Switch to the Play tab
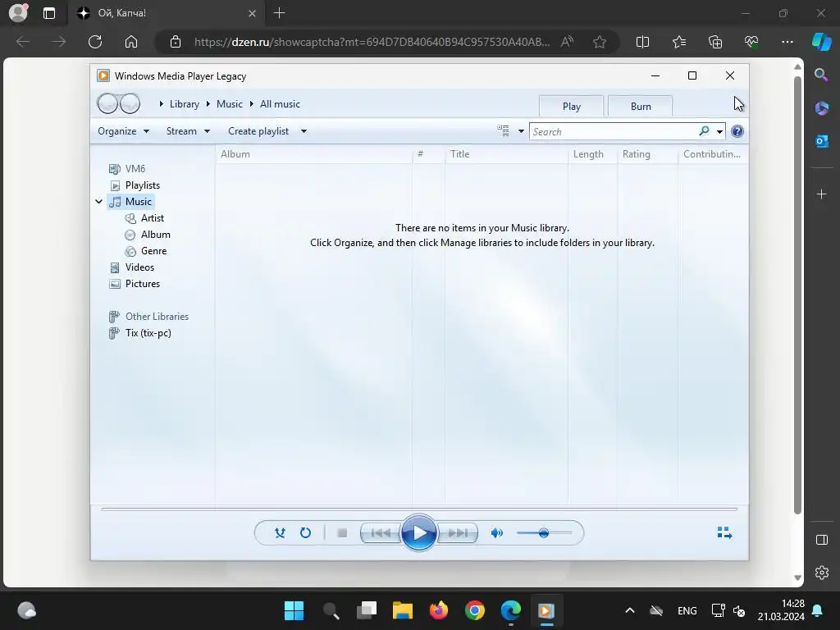Screen dimensions: 840x630 (572, 106)
